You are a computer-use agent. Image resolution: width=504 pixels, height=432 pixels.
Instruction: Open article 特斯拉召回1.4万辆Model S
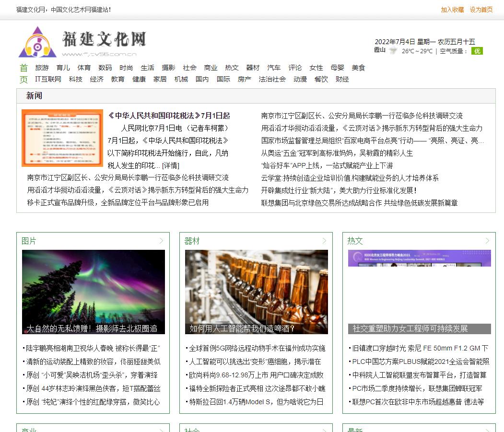click(x=256, y=402)
